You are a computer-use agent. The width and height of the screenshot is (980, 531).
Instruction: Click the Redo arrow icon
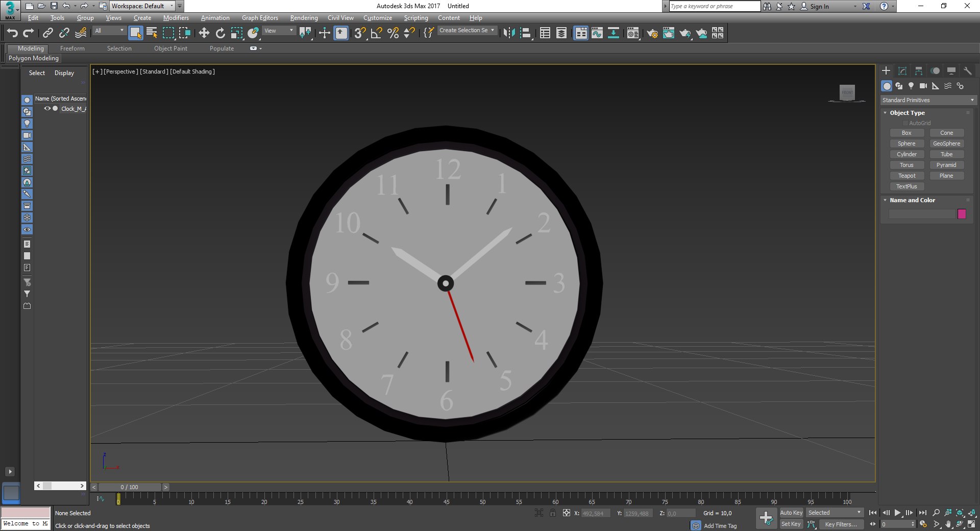(x=29, y=33)
